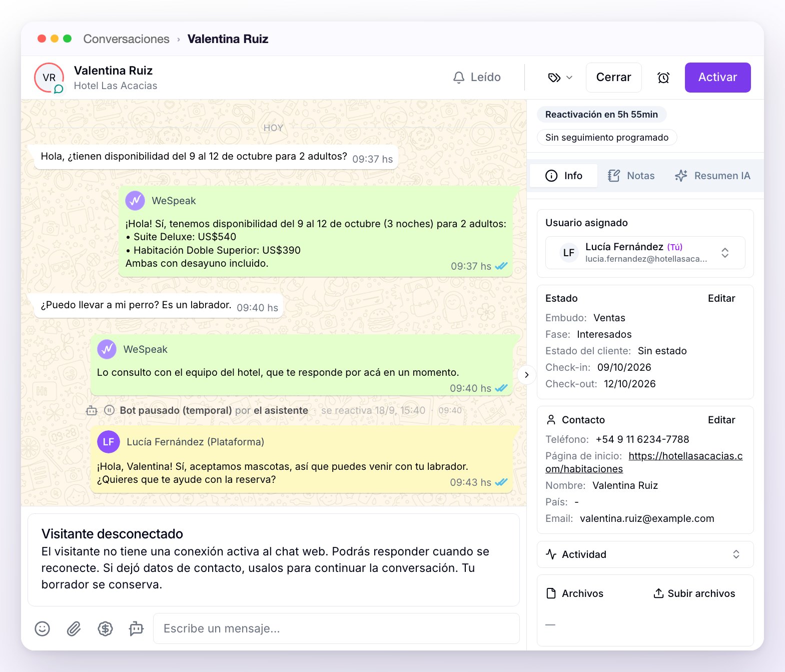Click the email valentina.ruiz@example.com

pos(647,518)
